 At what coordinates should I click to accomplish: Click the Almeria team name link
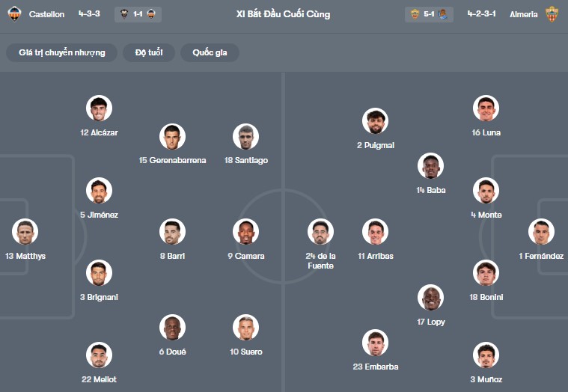[x=523, y=14]
